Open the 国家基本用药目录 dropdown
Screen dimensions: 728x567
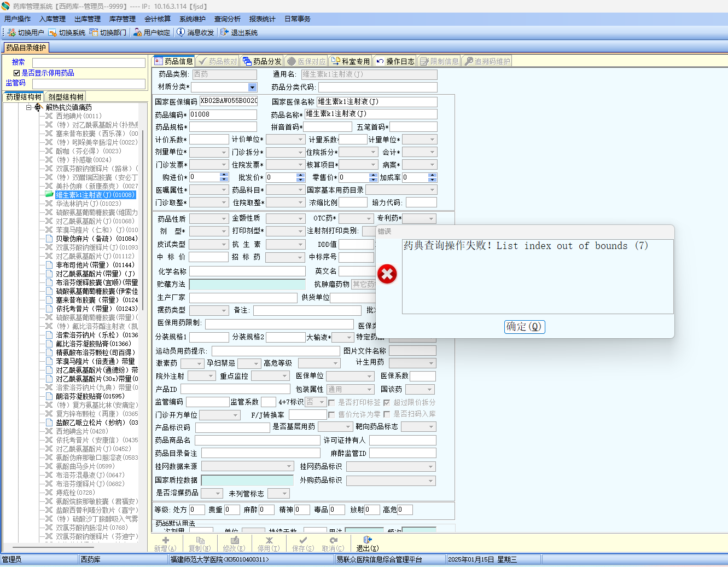pos(432,190)
